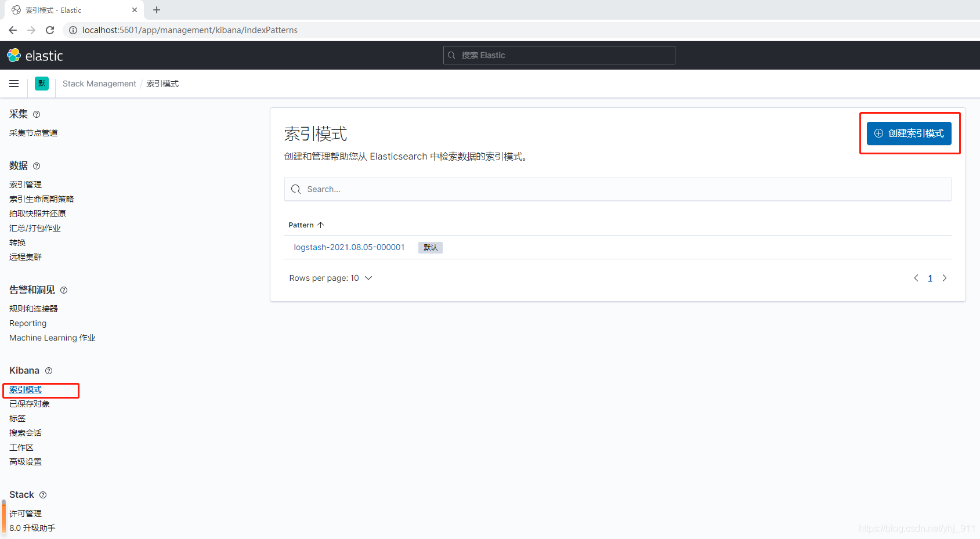Open 索引生命周期策略 in sidebar
Viewport: 980px width, 539px height.
click(x=42, y=199)
